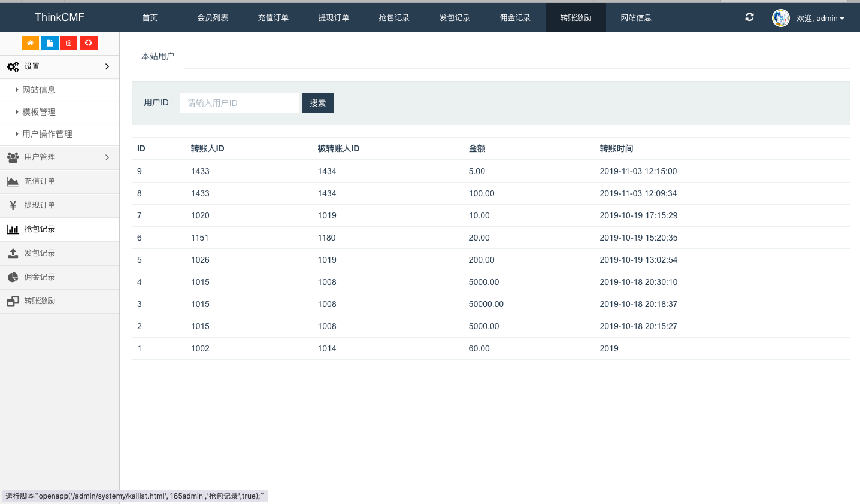Click the ThinkCMF brand link
Image resolution: width=860 pixels, height=504 pixels.
[59, 17]
